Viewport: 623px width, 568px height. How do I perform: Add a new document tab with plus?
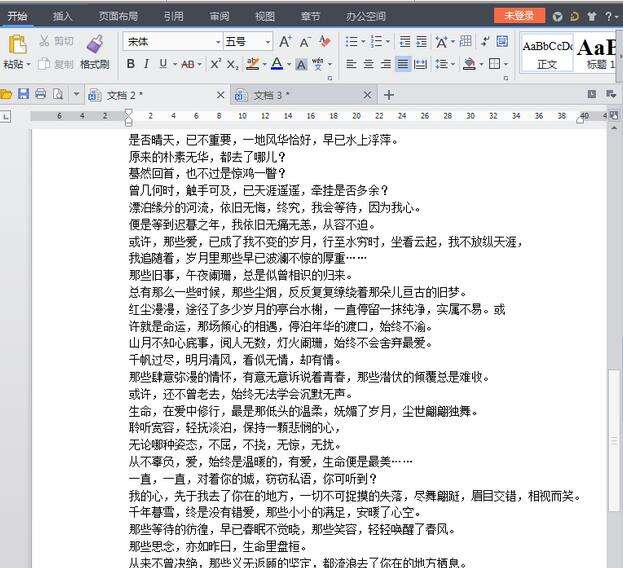(389, 95)
